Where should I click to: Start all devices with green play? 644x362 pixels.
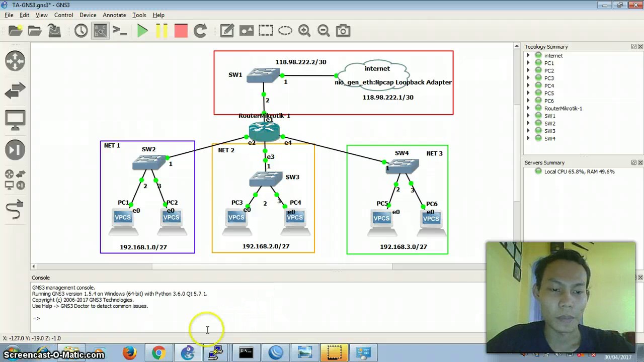coord(142,31)
